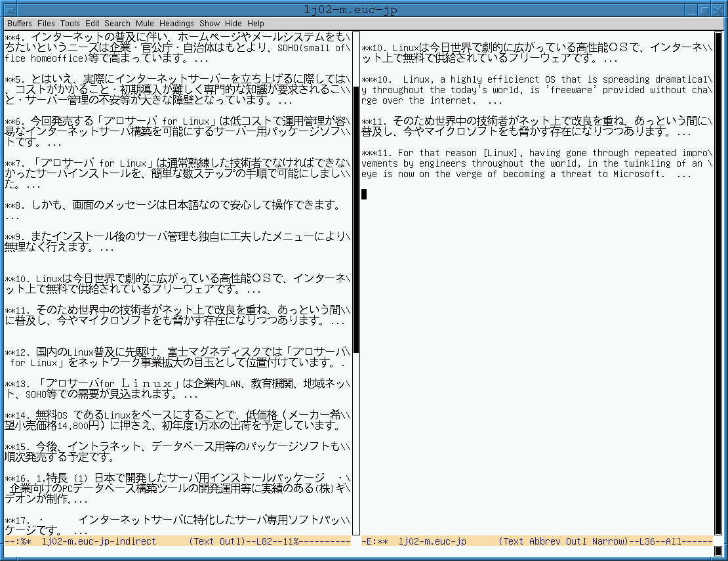Select the Mule menu

(x=145, y=23)
